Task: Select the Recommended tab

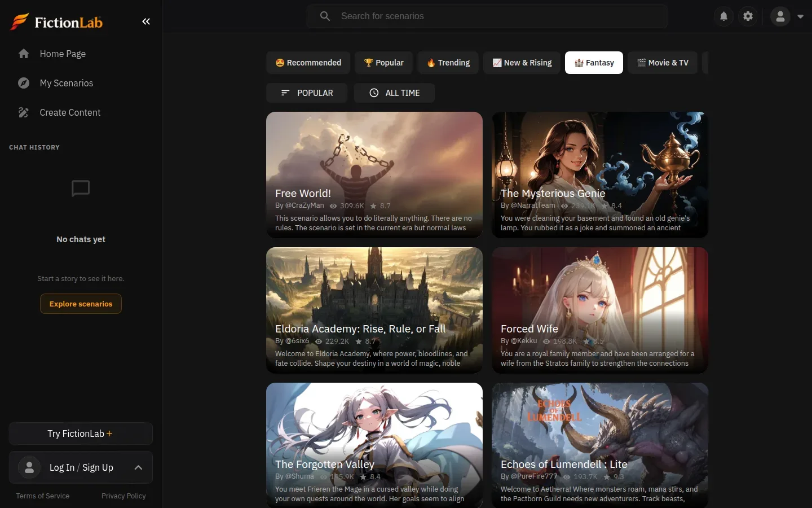Action: (308, 63)
